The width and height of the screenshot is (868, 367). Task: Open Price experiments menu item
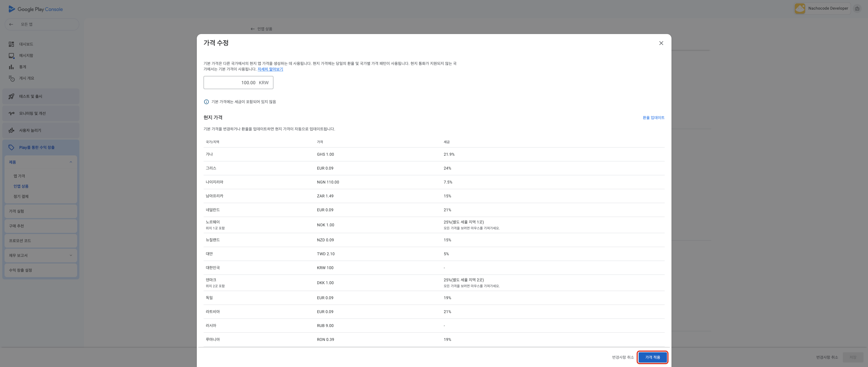pos(16,211)
